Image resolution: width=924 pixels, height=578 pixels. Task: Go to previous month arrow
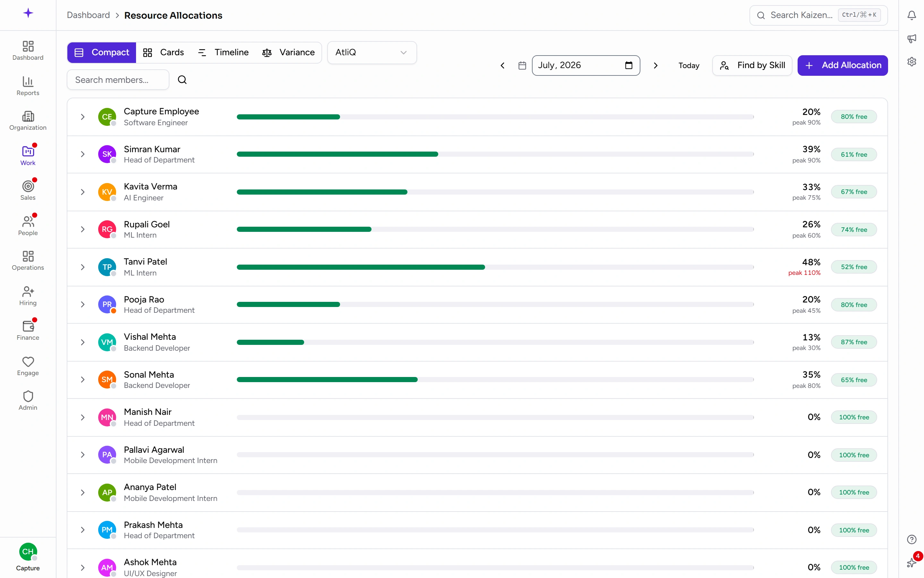pyautogui.click(x=502, y=66)
